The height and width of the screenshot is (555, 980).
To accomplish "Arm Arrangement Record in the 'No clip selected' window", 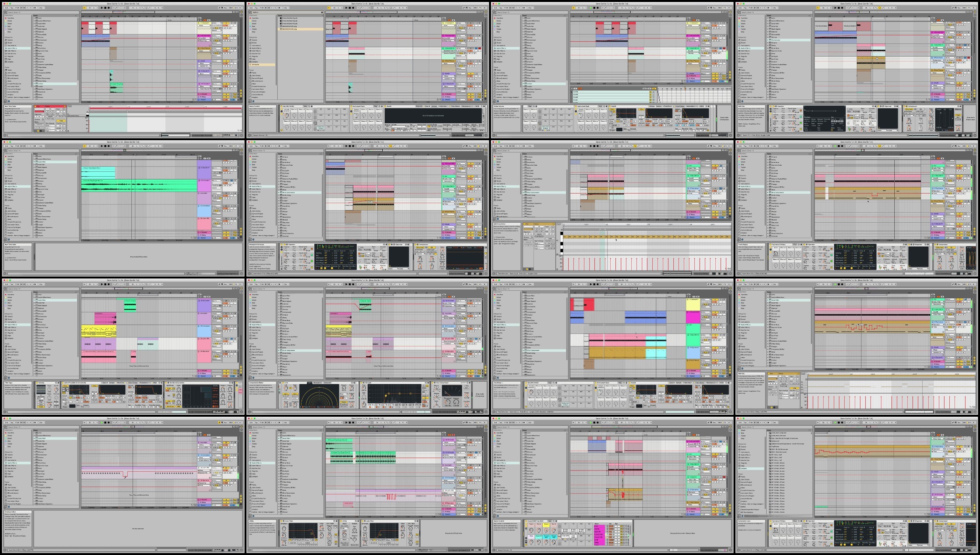I will pyautogui.click(x=108, y=422).
